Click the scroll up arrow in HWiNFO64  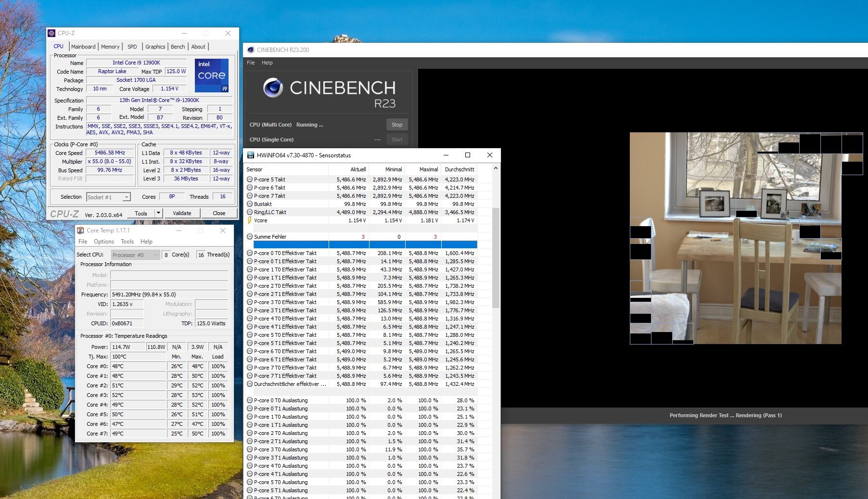496,168
